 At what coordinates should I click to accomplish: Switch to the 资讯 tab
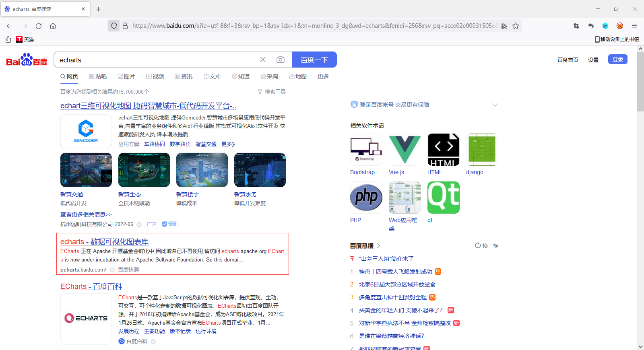point(184,76)
